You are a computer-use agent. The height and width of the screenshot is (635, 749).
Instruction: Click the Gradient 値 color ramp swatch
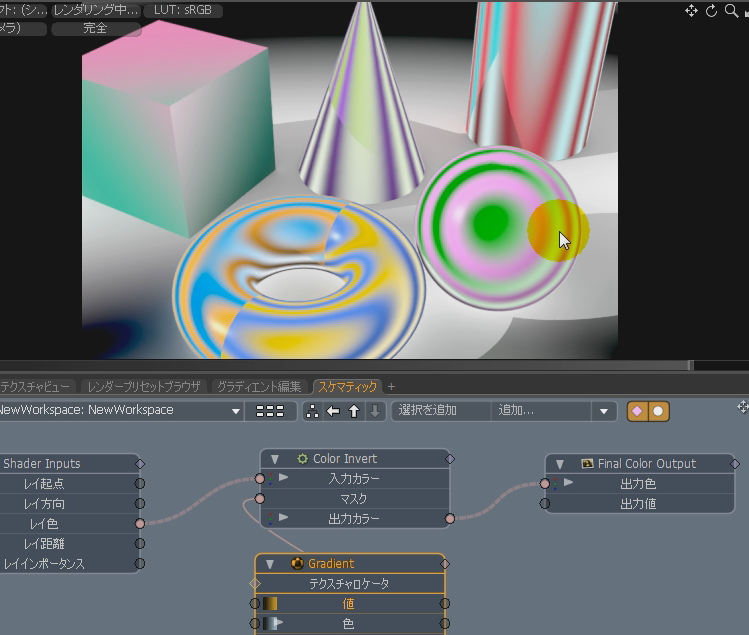point(270,604)
